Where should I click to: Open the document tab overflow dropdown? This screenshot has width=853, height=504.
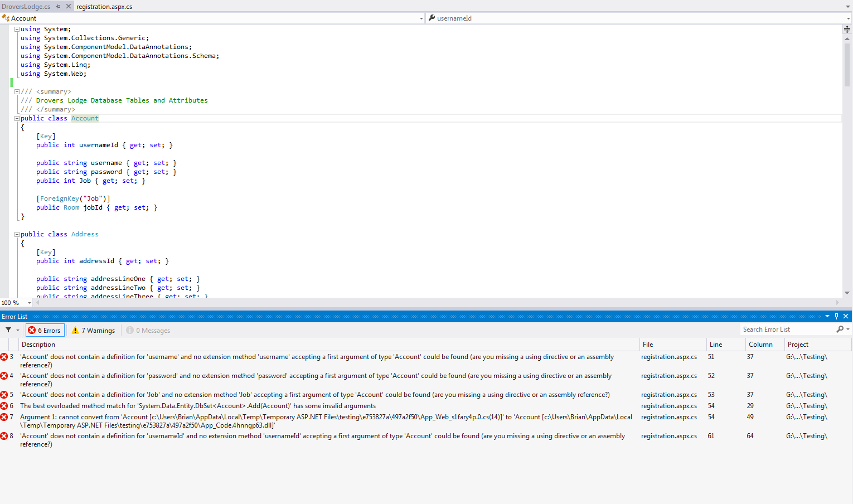848,7
